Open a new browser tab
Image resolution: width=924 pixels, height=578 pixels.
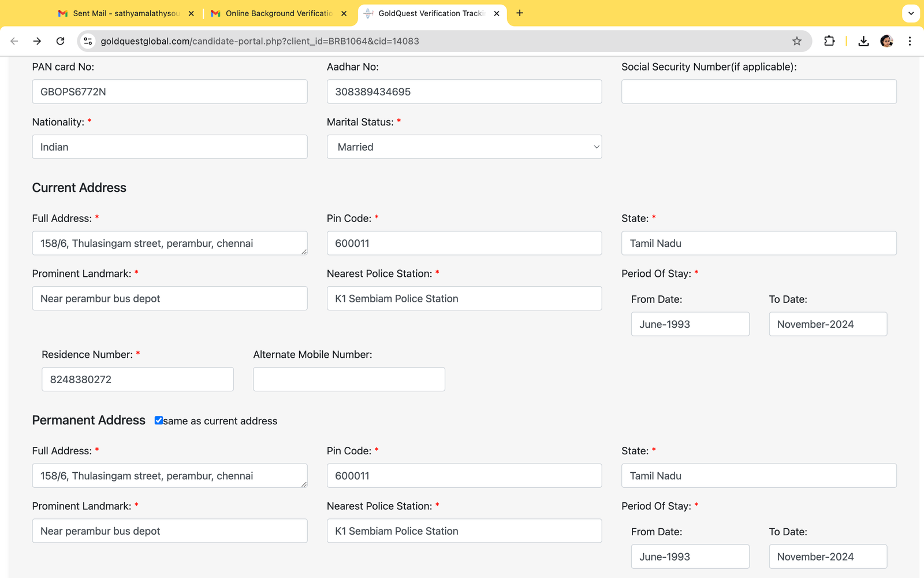coord(520,13)
